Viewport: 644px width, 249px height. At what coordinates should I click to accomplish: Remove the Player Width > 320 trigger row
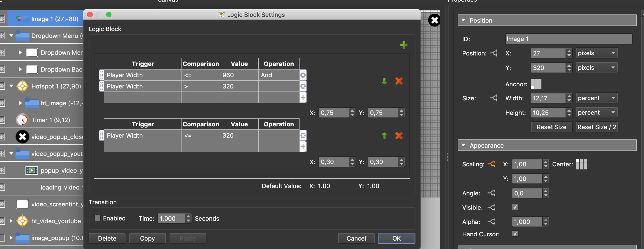click(303, 86)
